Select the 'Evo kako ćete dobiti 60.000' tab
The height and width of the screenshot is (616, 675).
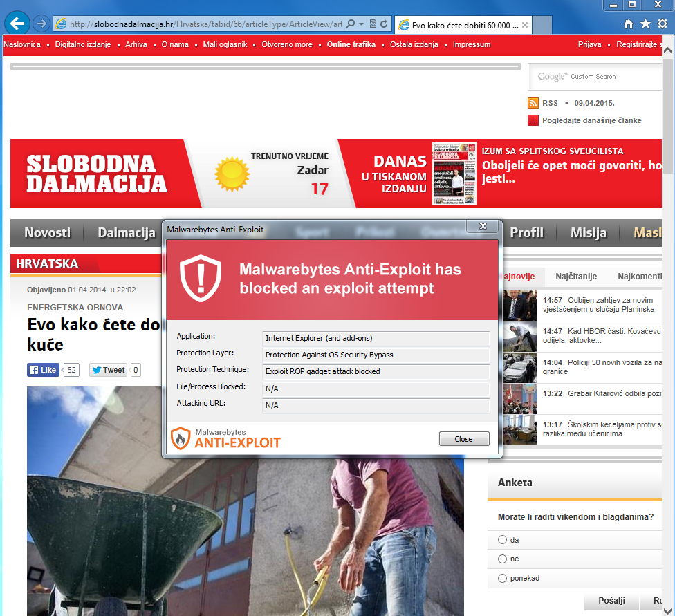pyautogui.click(x=463, y=25)
